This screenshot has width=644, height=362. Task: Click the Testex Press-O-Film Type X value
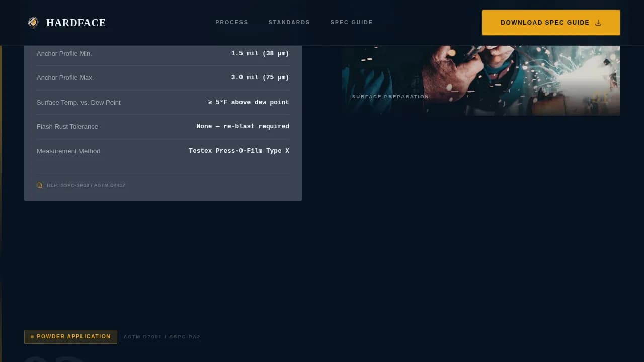239,151
